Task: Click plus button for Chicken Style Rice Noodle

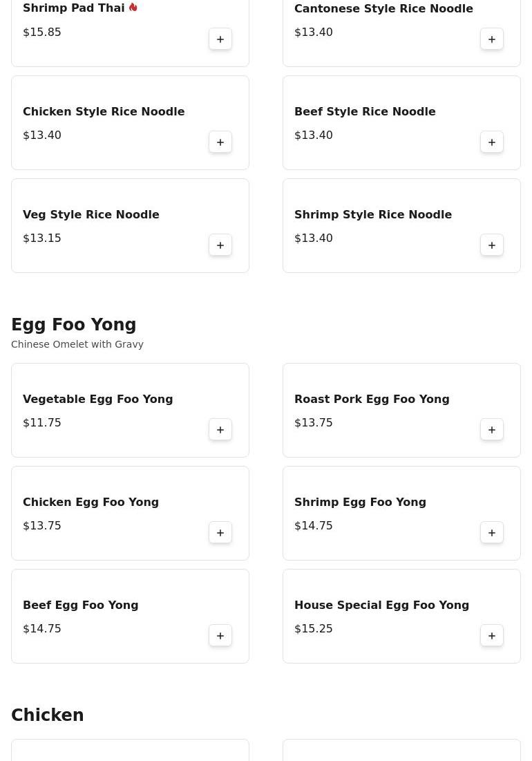Action: tap(220, 142)
